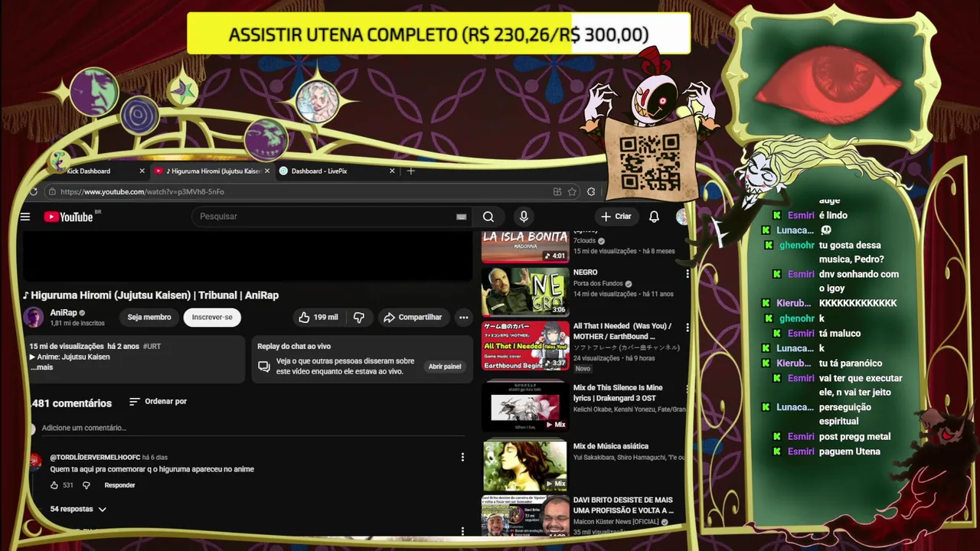Open the NEGRO video thumbnail
Viewport: 980px width, 551px height.
(525, 292)
